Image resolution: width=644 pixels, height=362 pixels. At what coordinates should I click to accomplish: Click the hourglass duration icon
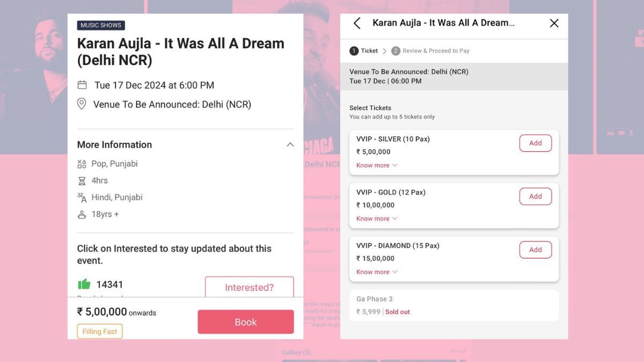coord(82,181)
